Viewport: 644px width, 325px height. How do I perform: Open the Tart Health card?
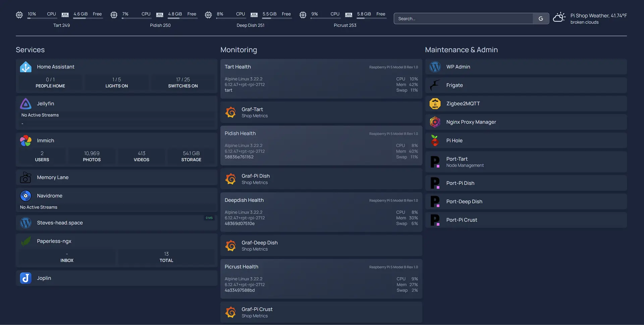tap(321, 79)
